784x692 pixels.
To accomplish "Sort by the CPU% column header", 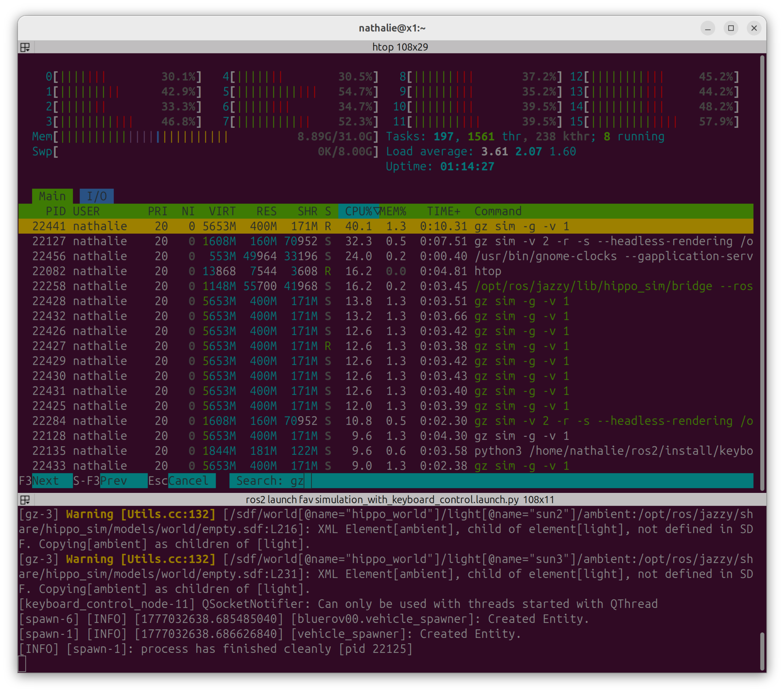I will (x=359, y=211).
